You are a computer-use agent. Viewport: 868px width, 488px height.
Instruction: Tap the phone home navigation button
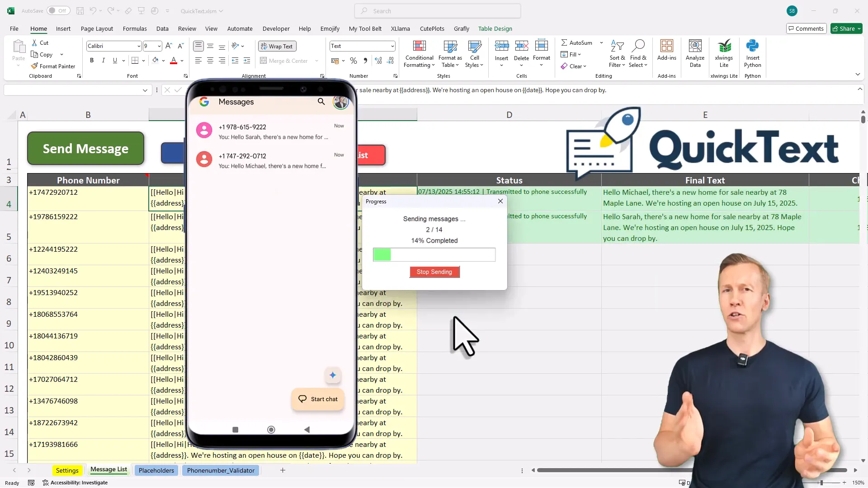tap(271, 430)
